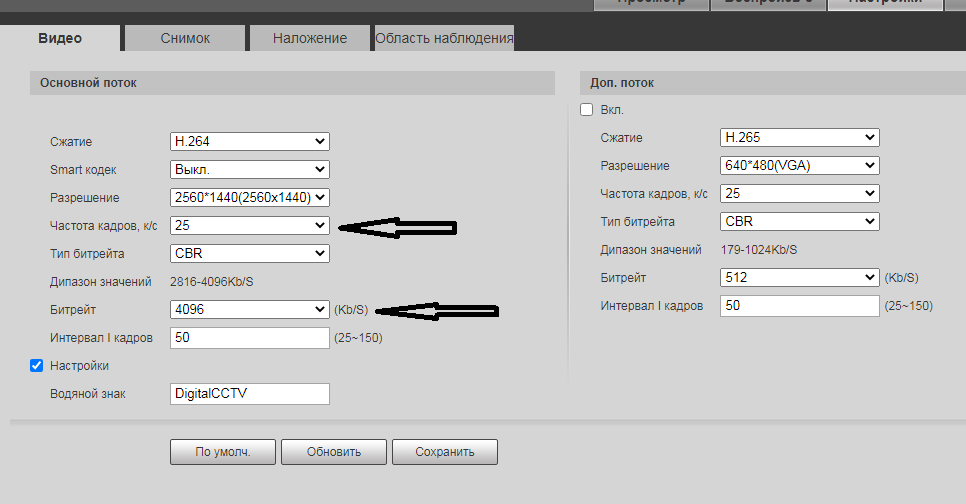Open sub stream Битрейт dropdown showing 512
The image size is (966, 504).
click(799, 277)
